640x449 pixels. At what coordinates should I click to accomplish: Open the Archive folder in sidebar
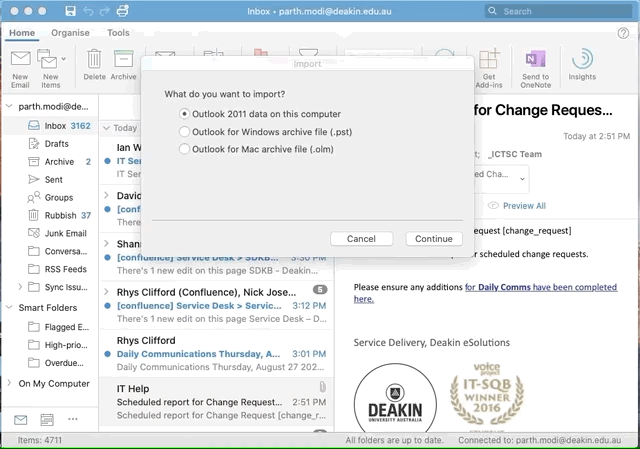[51, 162]
